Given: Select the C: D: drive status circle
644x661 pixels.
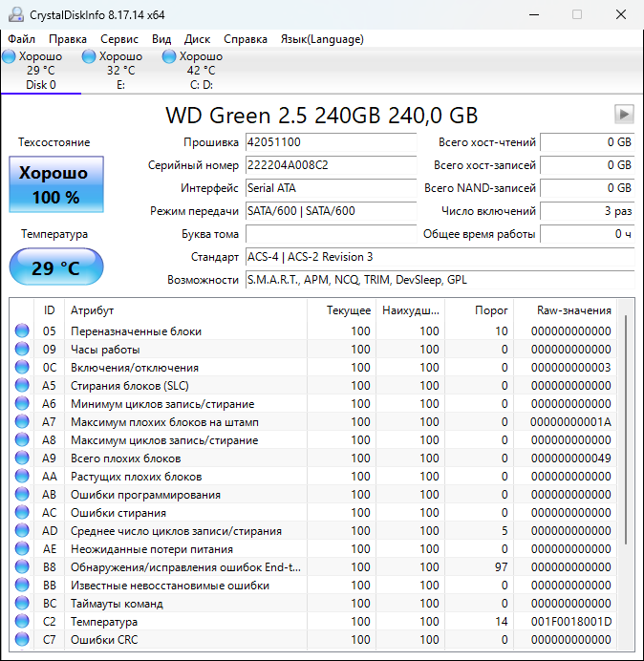Looking at the screenshot, I should 169,56.
